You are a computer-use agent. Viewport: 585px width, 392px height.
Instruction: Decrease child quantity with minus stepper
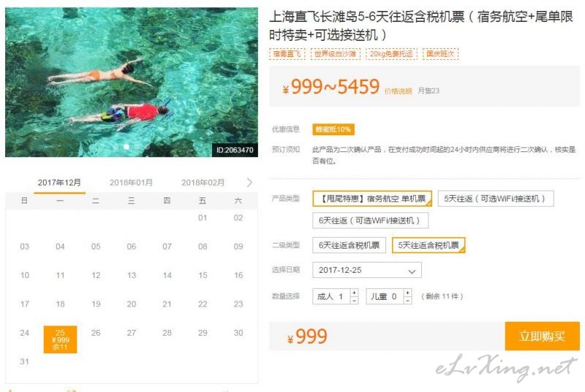pos(408,301)
